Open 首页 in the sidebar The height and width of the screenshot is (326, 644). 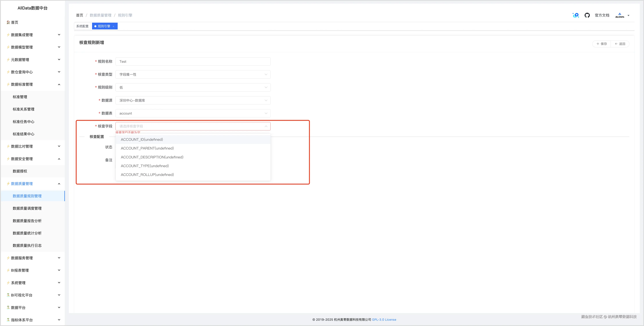[32, 22]
